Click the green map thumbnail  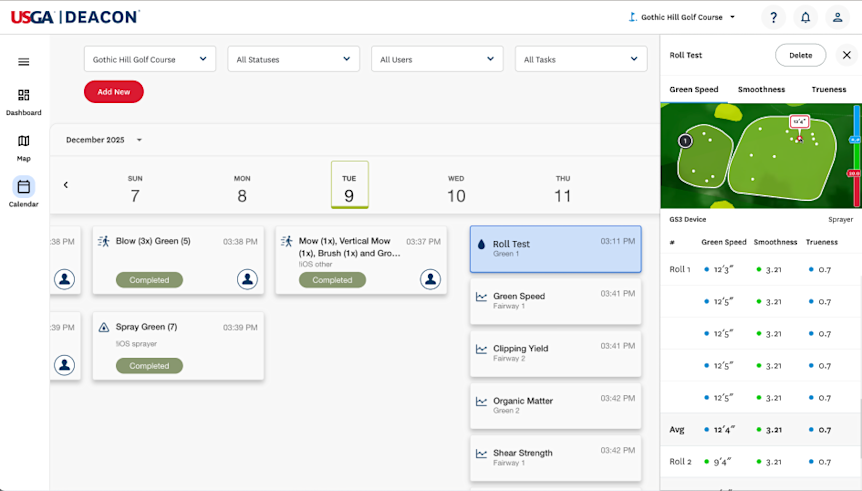[761, 156]
